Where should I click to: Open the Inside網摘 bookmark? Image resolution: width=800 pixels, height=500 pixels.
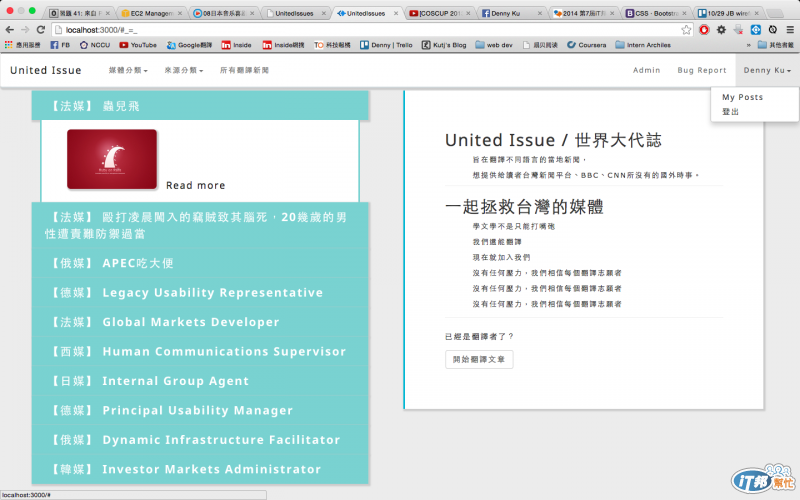tap(283, 45)
